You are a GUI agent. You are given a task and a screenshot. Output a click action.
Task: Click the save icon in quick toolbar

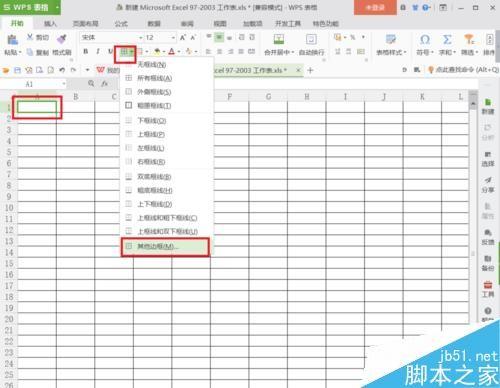click(17, 70)
